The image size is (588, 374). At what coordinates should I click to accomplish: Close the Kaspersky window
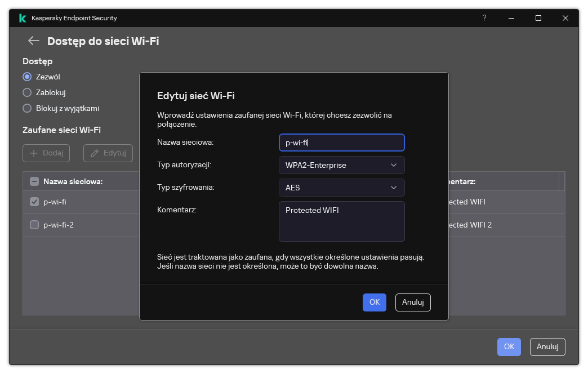click(x=565, y=18)
